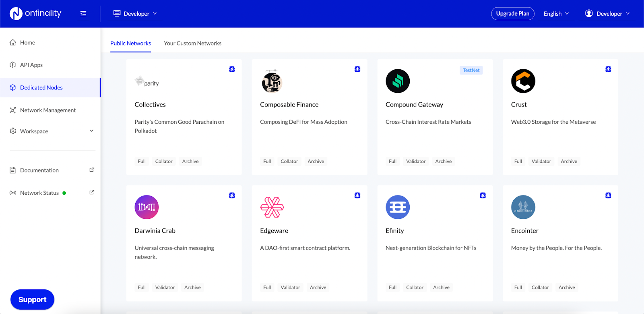Open the Collectives network card title

coord(150,104)
